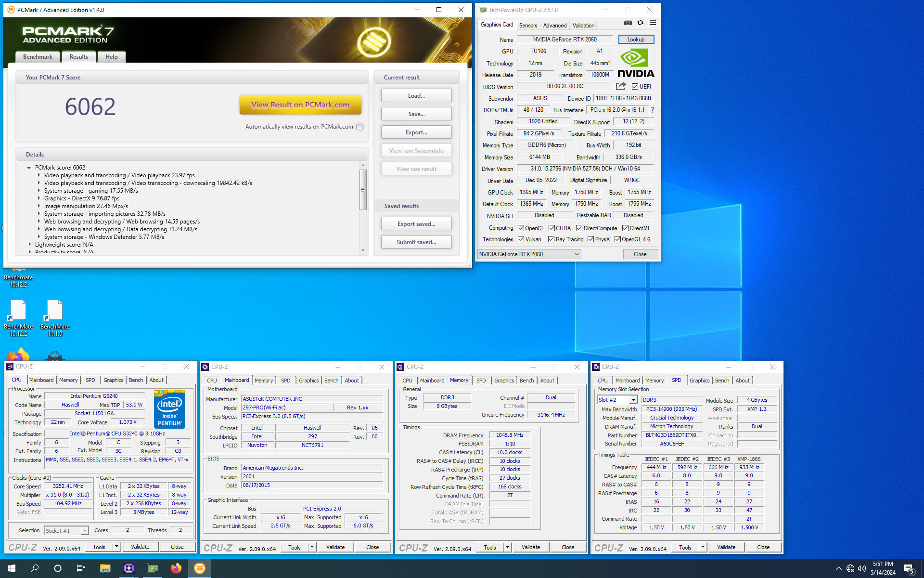This screenshot has width=924, height=578.
Task: Toggle the Vulkan checkbox
Action: click(521, 239)
